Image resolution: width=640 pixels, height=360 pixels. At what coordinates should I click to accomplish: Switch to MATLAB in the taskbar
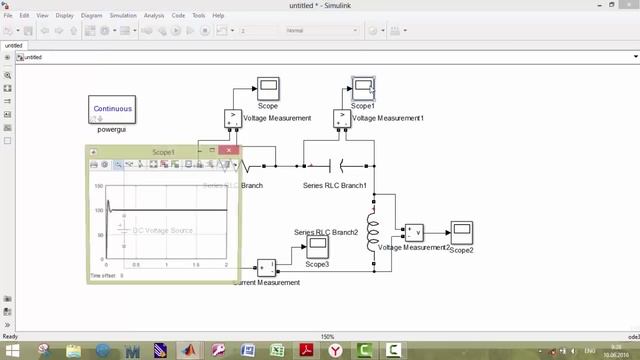(189, 351)
